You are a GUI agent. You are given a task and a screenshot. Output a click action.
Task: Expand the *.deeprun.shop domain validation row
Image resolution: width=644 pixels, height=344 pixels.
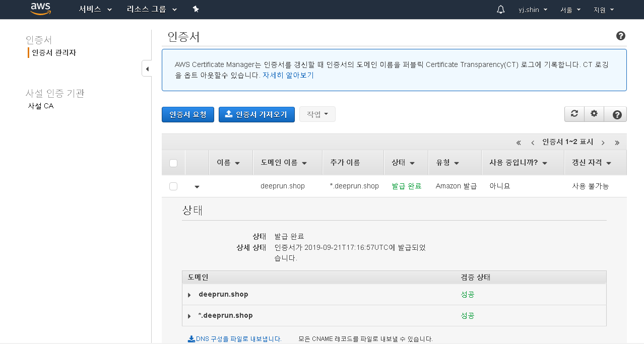(189, 316)
